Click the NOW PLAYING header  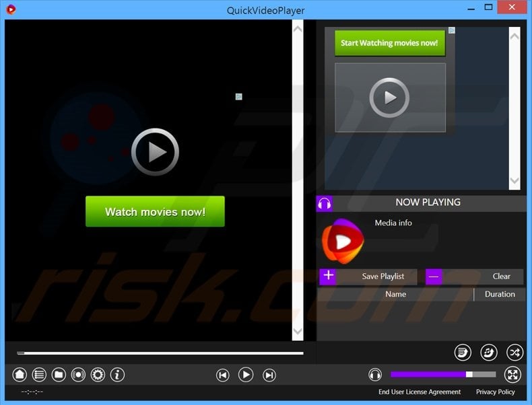pyautogui.click(x=428, y=202)
